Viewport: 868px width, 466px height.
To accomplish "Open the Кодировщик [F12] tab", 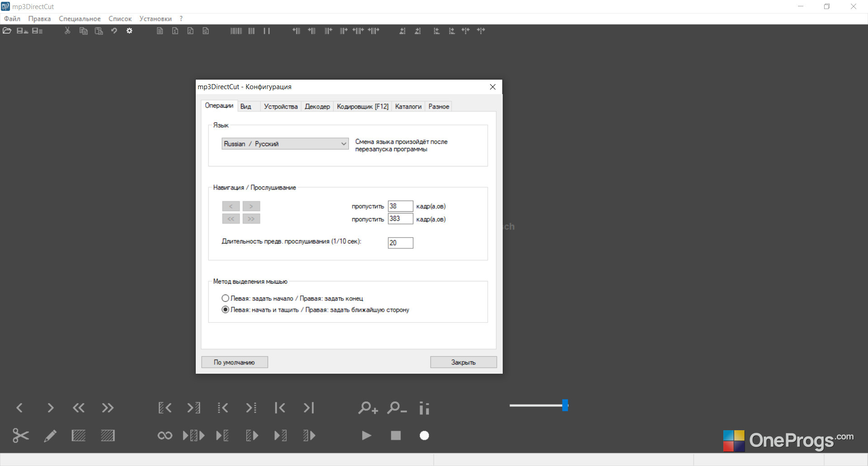I will [363, 107].
